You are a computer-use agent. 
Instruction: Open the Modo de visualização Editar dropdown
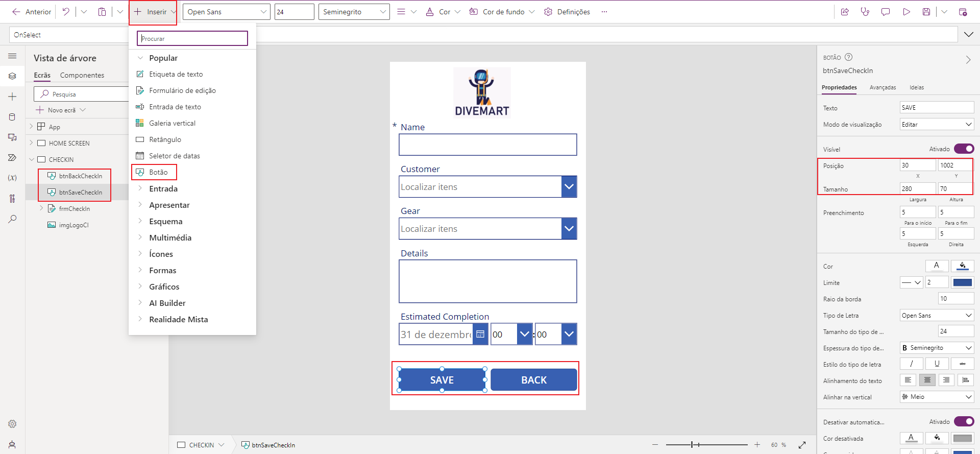click(937, 124)
